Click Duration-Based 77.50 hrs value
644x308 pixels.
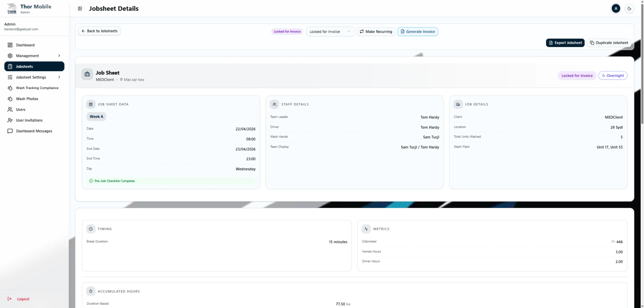click(x=343, y=304)
